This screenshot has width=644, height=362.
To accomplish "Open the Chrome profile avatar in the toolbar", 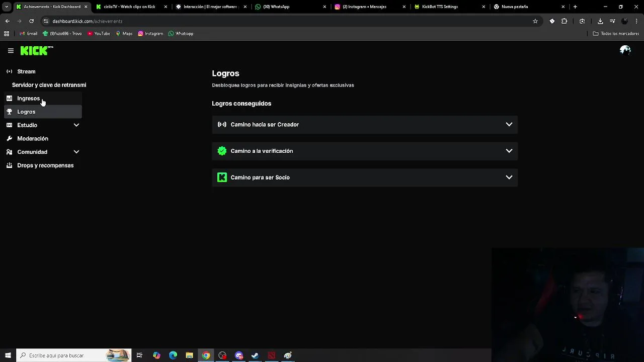I will point(624,21).
